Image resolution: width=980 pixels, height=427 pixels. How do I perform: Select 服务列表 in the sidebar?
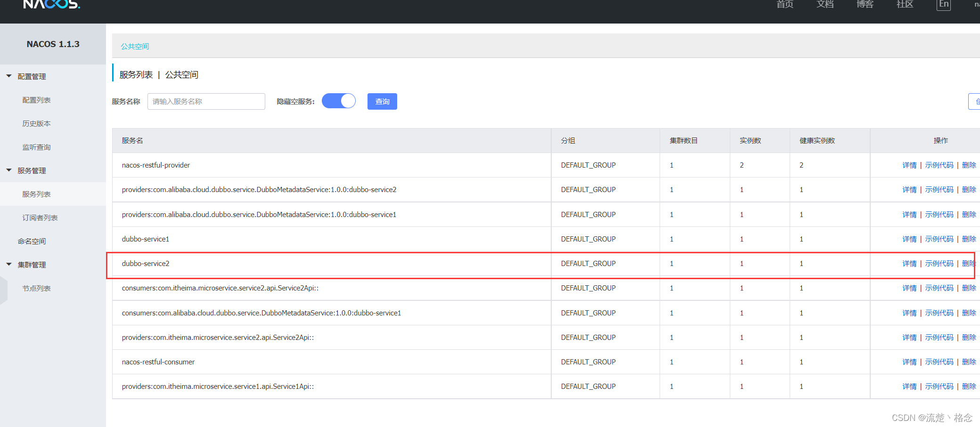click(36, 194)
